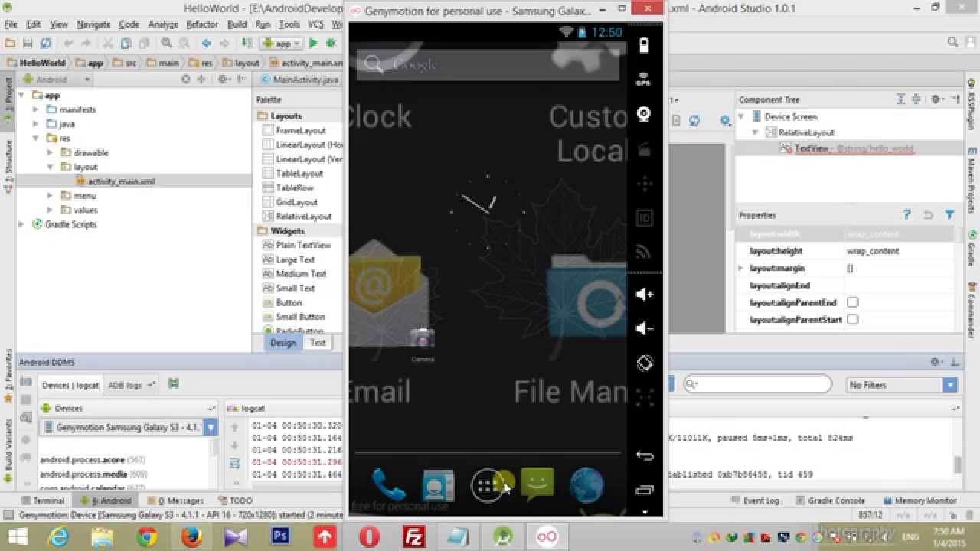Click the green Run app button
This screenshot has width=980, height=551.
point(313,44)
